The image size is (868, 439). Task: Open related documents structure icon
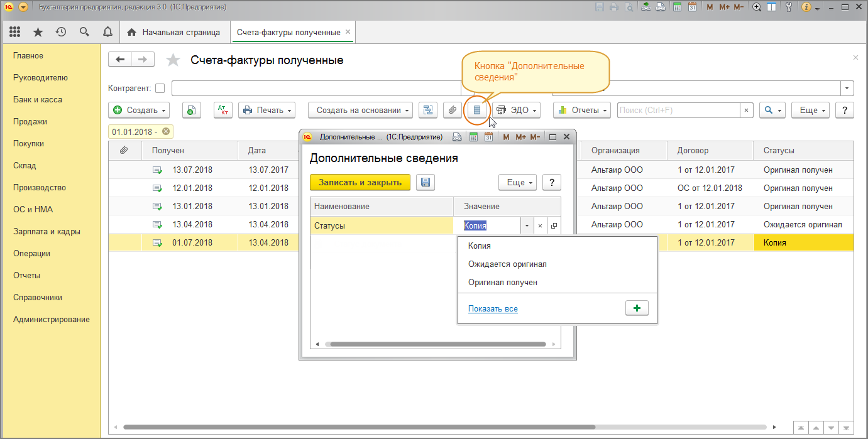pyautogui.click(x=428, y=110)
